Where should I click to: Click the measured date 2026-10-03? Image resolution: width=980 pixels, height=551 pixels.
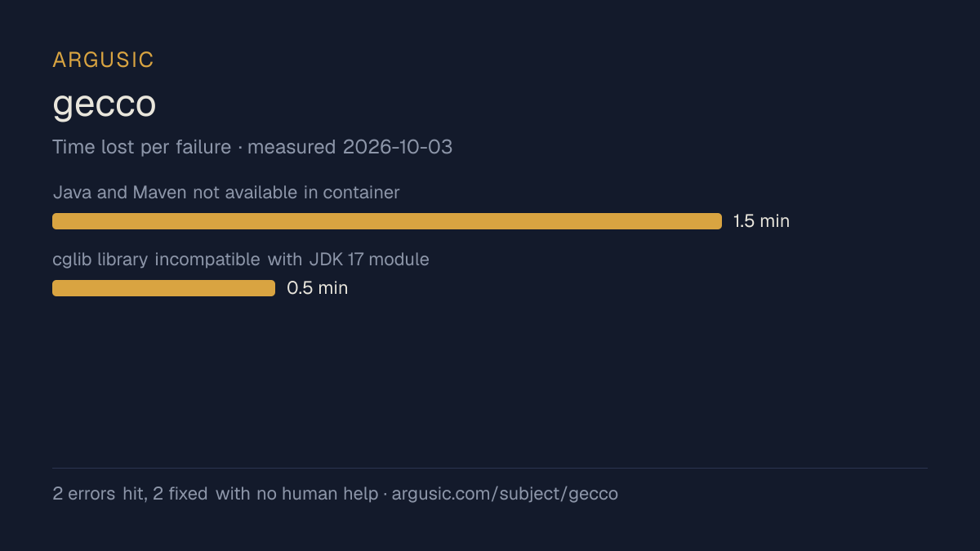point(398,147)
